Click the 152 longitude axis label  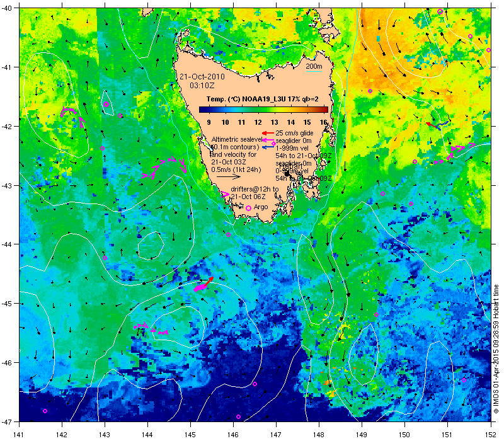coord(491,435)
